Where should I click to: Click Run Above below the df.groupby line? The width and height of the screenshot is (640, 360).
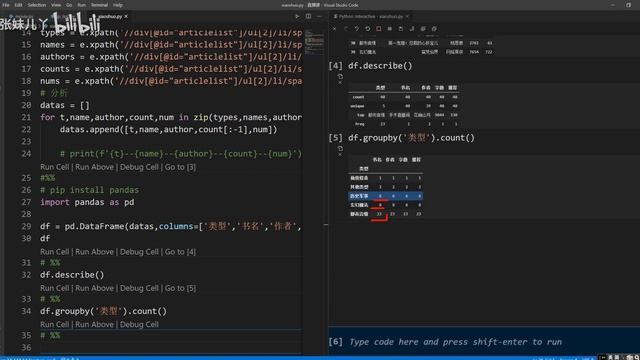point(94,324)
